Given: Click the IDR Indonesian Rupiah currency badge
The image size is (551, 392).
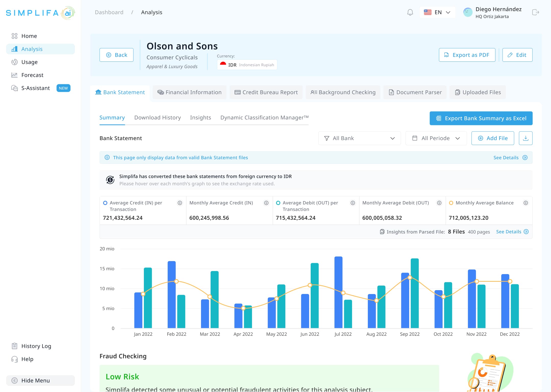Looking at the screenshot, I should [247, 65].
